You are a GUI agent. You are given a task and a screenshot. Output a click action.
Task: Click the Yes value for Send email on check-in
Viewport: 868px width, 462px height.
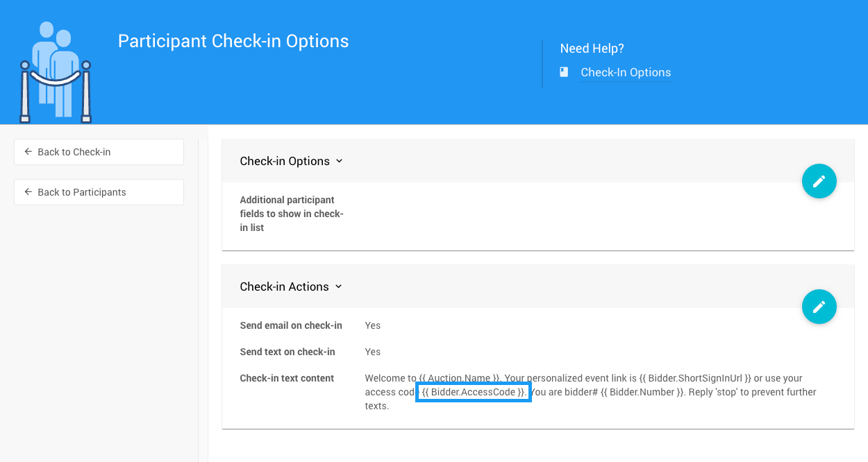pyautogui.click(x=373, y=325)
